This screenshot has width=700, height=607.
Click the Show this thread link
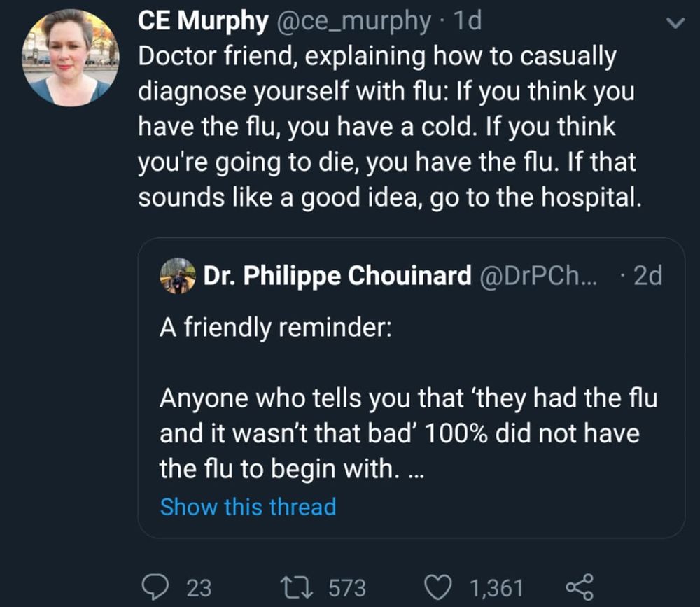[248, 506]
